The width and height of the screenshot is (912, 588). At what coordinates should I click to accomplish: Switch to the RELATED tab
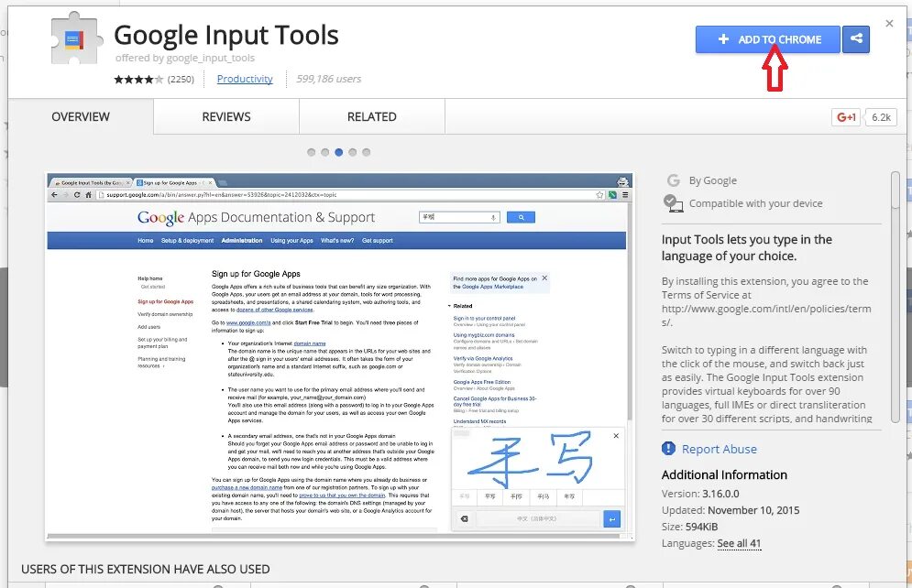371,117
